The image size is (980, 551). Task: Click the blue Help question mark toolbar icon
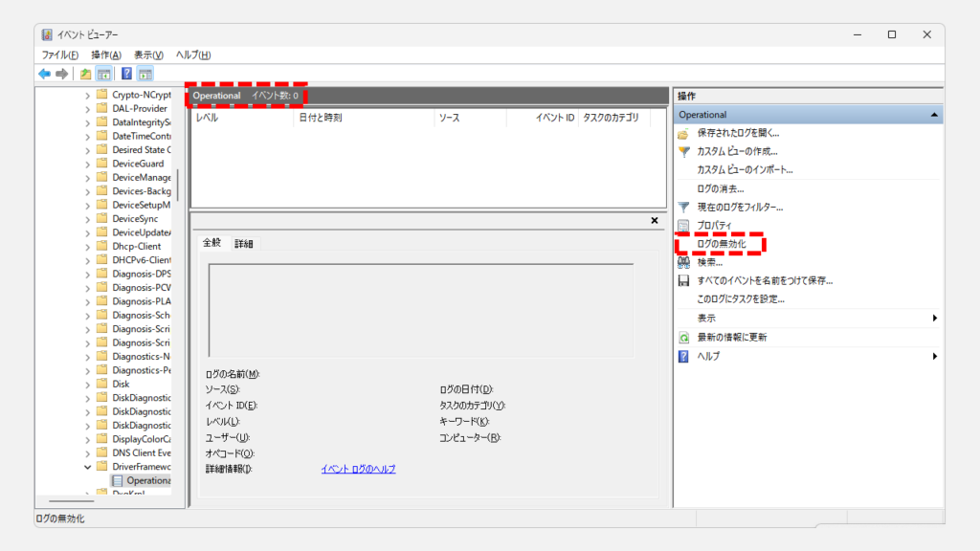point(125,74)
